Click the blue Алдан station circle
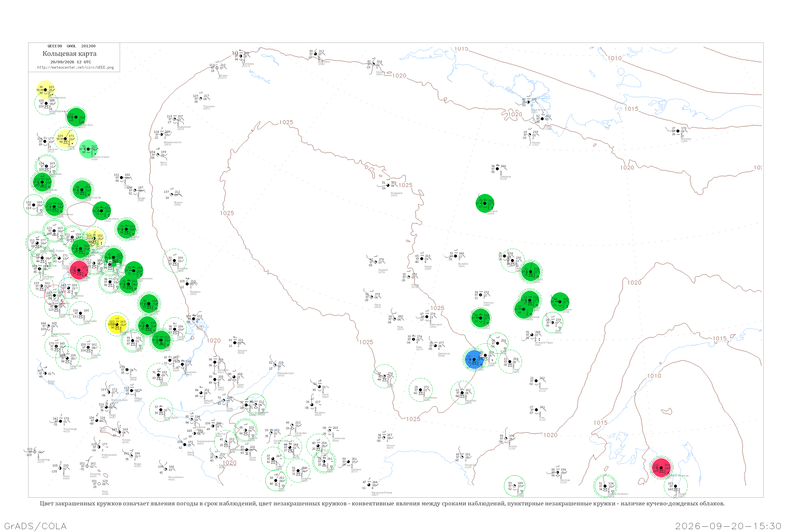 pyautogui.click(x=474, y=359)
